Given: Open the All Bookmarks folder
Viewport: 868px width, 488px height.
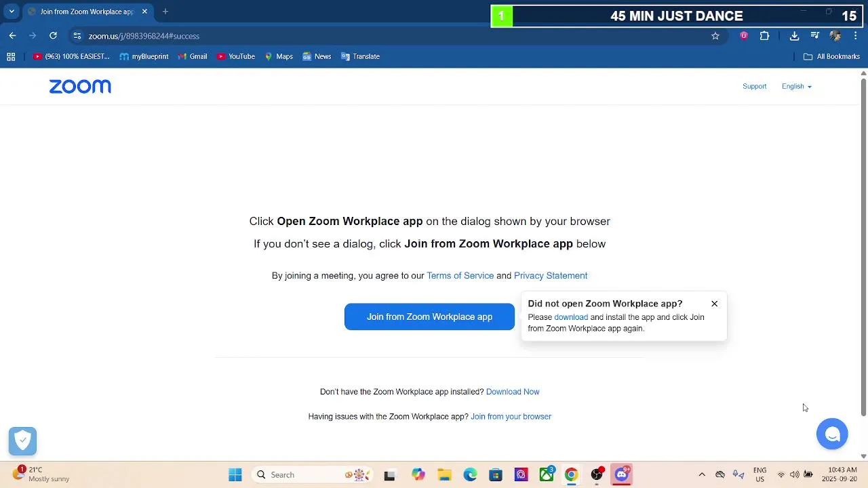Looking at the screenshot, I should tap(831, 57).
